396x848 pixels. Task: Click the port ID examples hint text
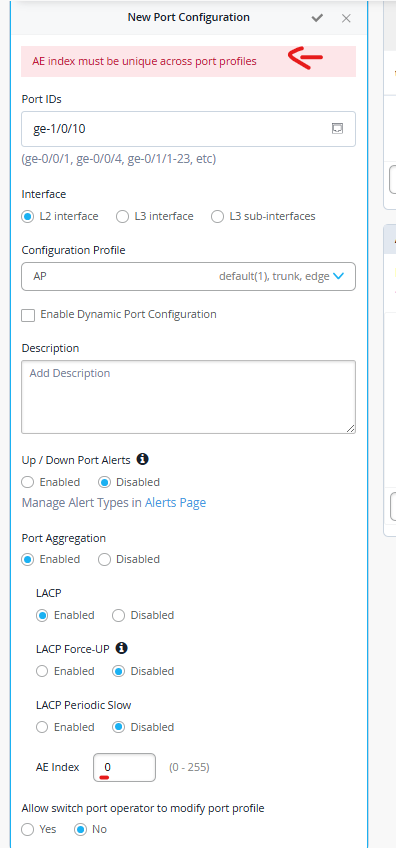point(118,160)
